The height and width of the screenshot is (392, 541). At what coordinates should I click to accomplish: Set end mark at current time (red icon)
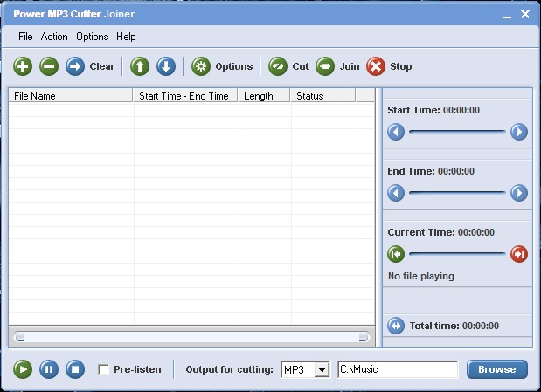pos(519,254)
